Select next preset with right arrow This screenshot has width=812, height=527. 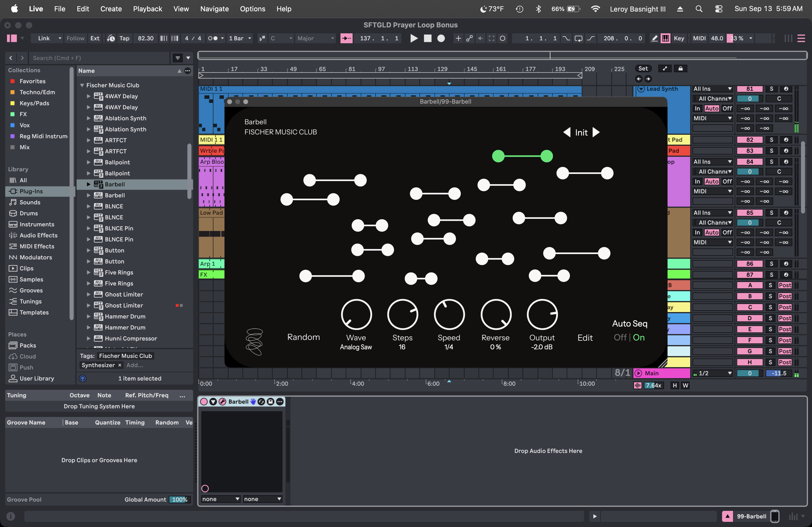[596, 132]
